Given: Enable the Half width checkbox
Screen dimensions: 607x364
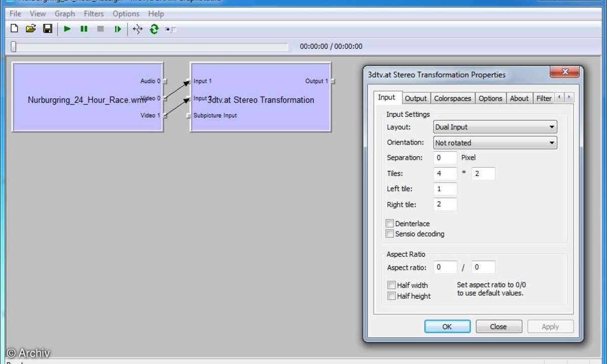Looking at the screenshot, I should [392, 285].
